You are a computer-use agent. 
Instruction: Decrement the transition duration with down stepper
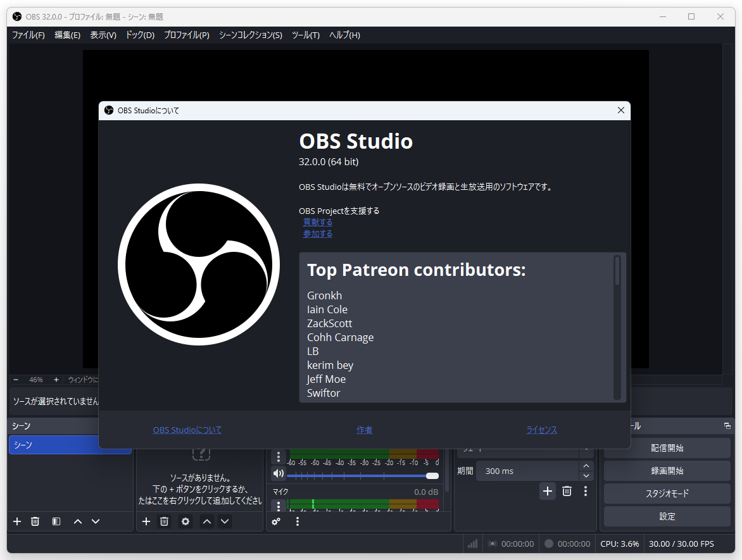pos(586,475)
